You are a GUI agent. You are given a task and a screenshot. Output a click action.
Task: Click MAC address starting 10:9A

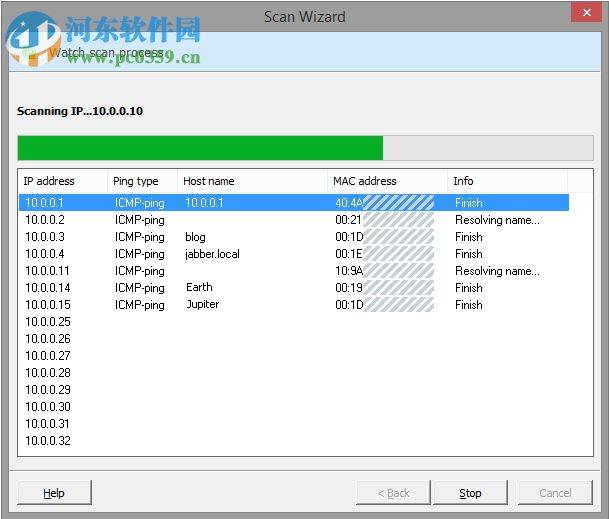pos(384,271)
